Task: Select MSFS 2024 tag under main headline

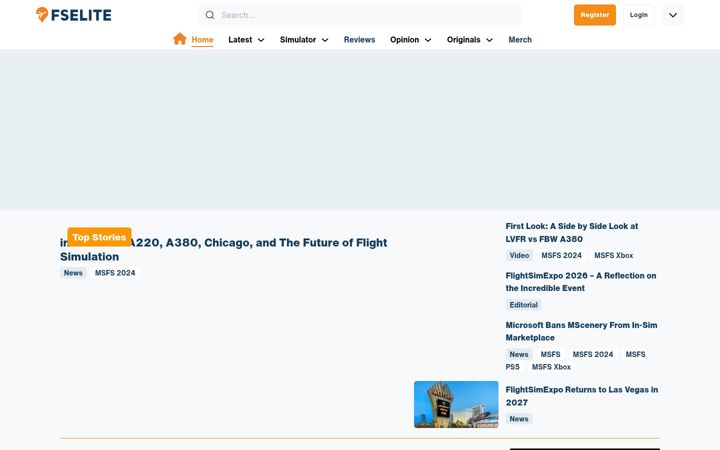Action: (x=115, y=273)
